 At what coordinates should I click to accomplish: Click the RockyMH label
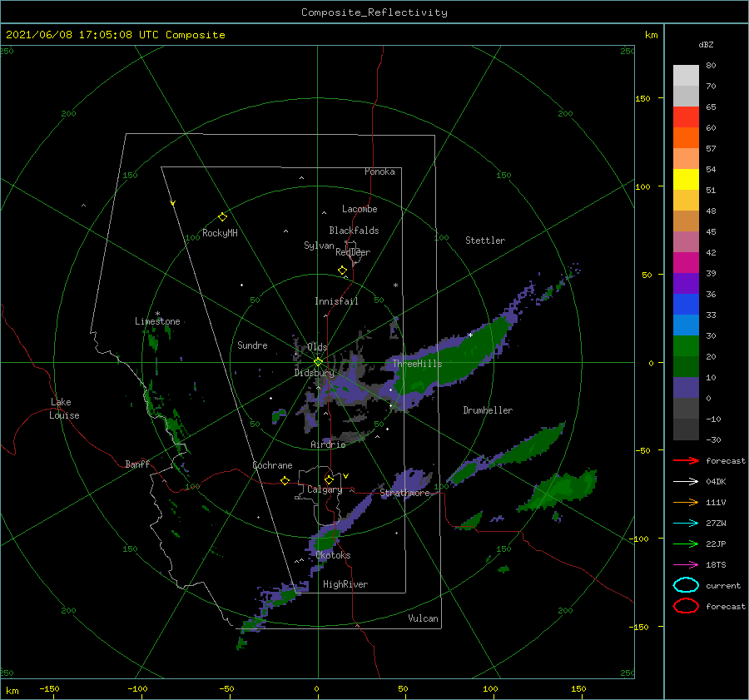pos(220,233)
